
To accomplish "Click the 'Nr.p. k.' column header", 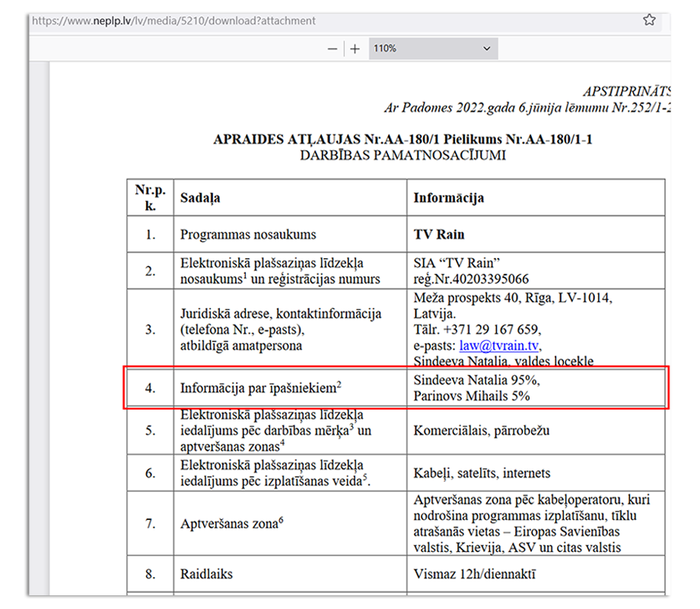I will coord(151,197).
